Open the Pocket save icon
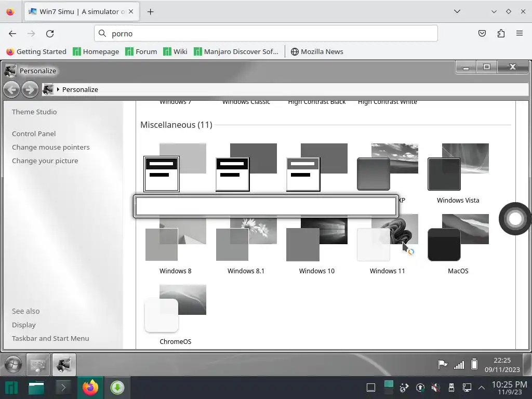The width and height of the screenshot is (532, 399). coord(482,33)
